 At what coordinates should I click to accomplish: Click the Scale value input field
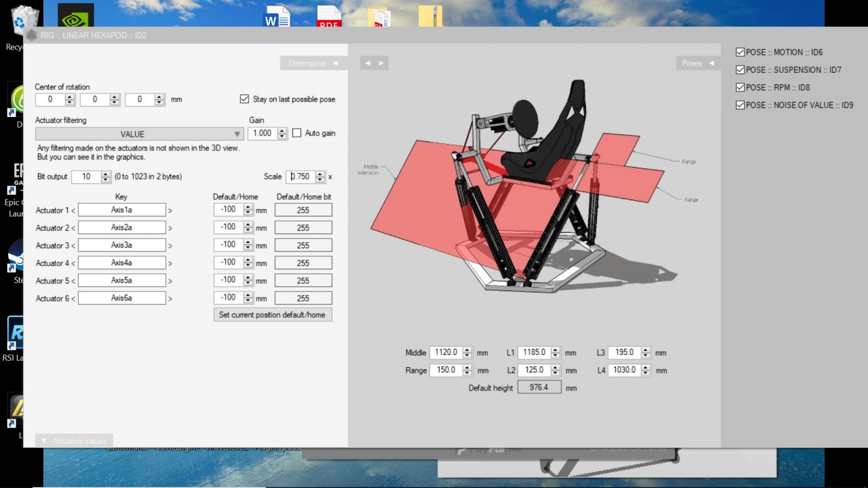point(301,177)
